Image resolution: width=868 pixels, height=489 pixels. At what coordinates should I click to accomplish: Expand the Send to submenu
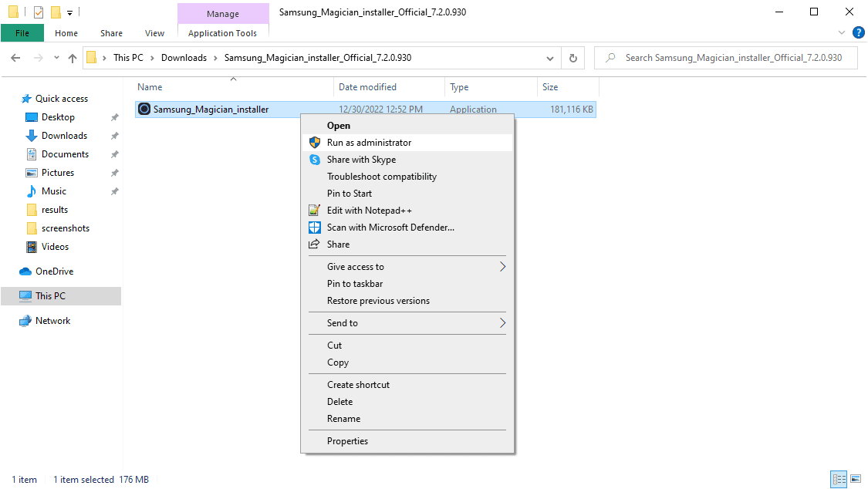(502, 323)
